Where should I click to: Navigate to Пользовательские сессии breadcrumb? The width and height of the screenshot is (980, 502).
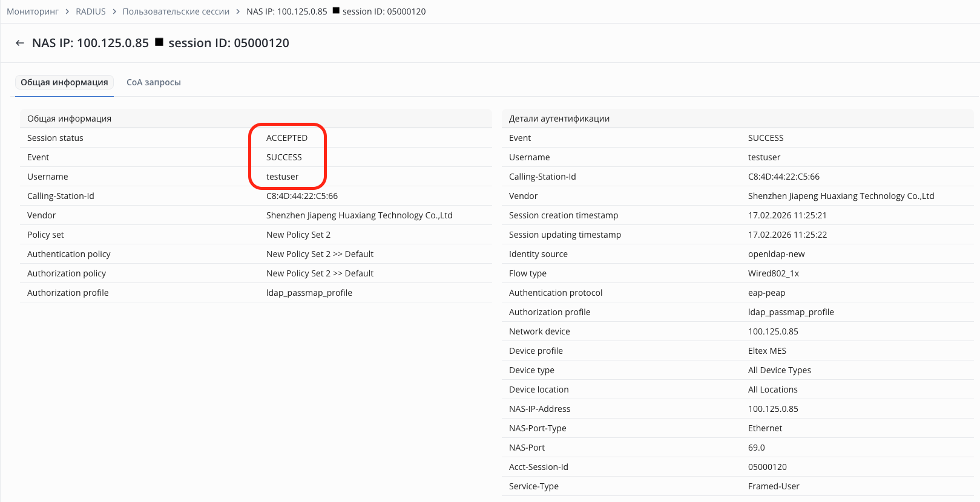coord(176,11)
